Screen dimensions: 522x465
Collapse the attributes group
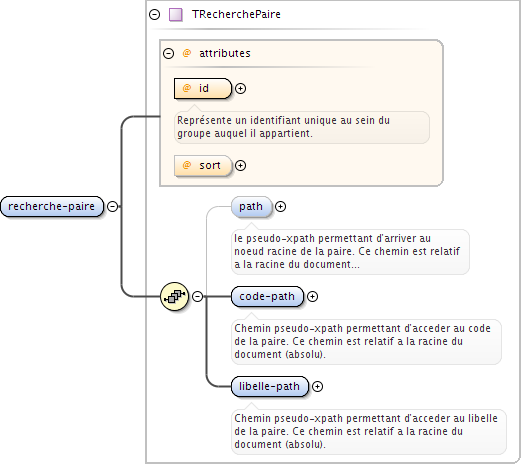pyautogui.click(x=168, y=53)
